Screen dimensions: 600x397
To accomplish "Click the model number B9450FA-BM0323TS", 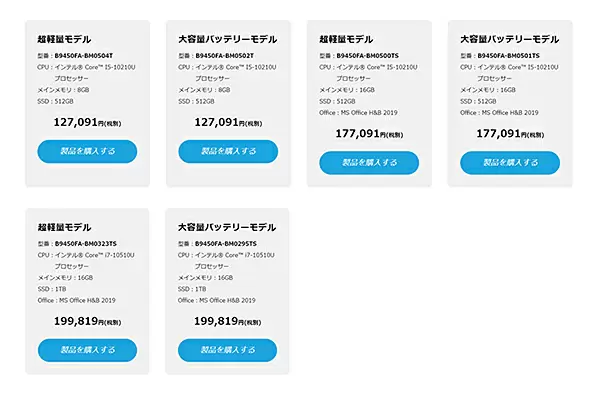I will coord(86,244).
